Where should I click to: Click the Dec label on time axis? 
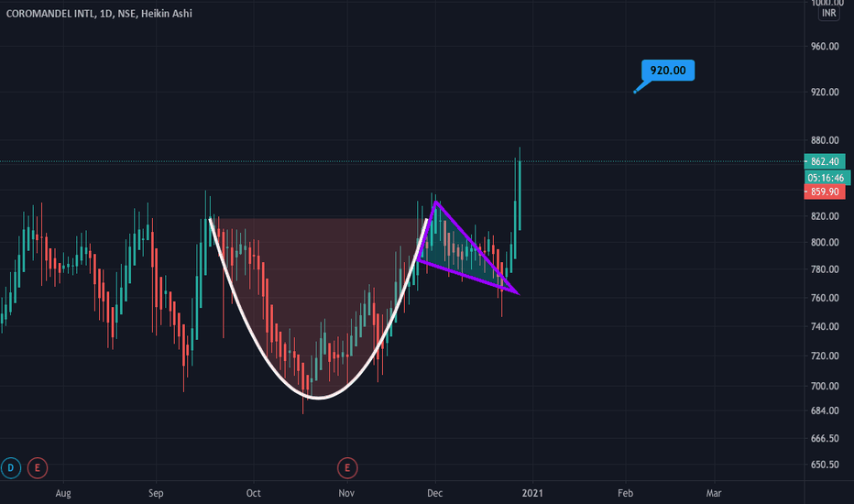434,493
